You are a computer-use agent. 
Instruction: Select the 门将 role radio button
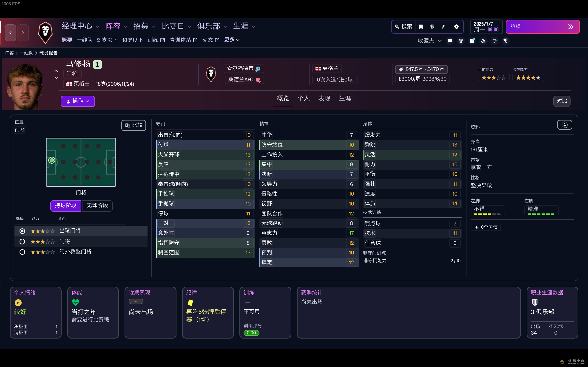[22, 241]
